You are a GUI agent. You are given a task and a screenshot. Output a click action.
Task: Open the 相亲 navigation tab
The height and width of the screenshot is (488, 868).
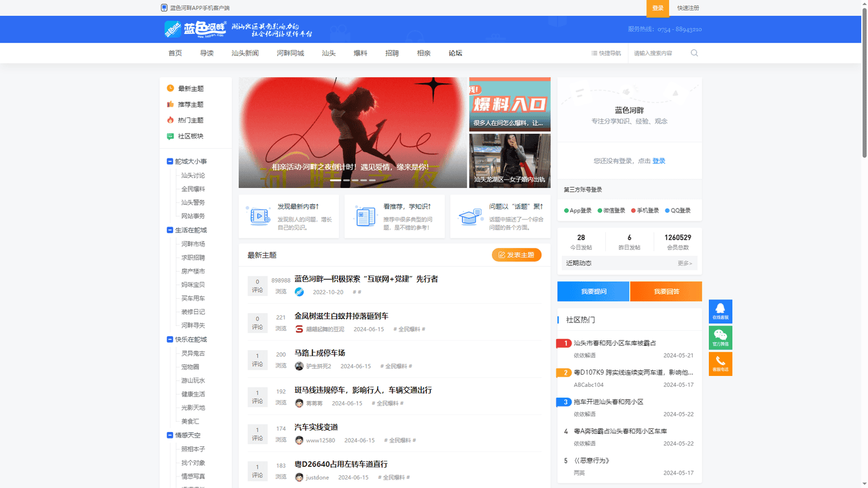coord(424,53)
